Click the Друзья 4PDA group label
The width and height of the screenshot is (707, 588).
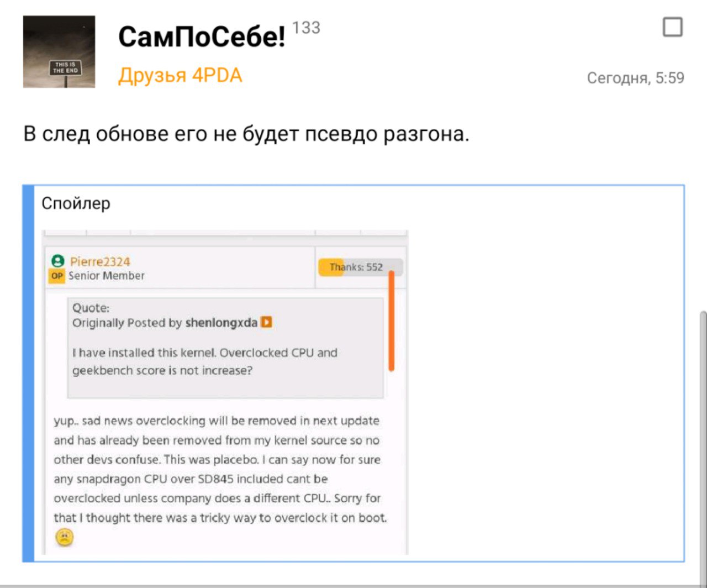180,75
